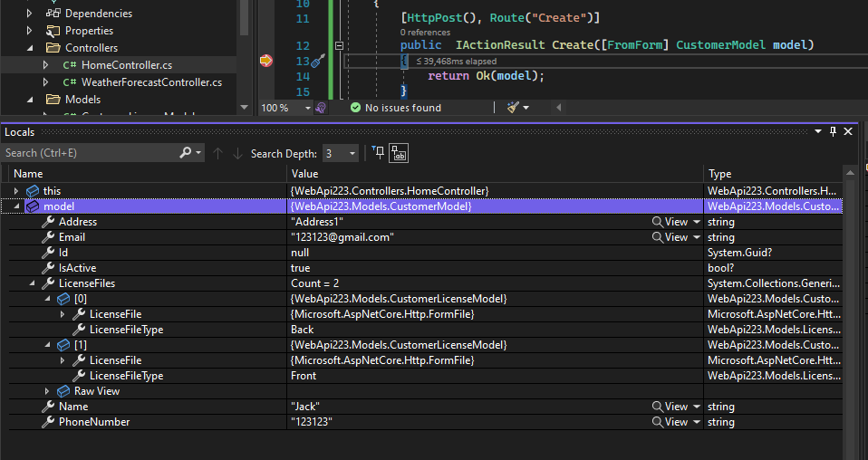This screenshot has width=868, height=460.
Task: Toggle the hex display icon in Locals toolbar
Action: [x=399, y=153]
